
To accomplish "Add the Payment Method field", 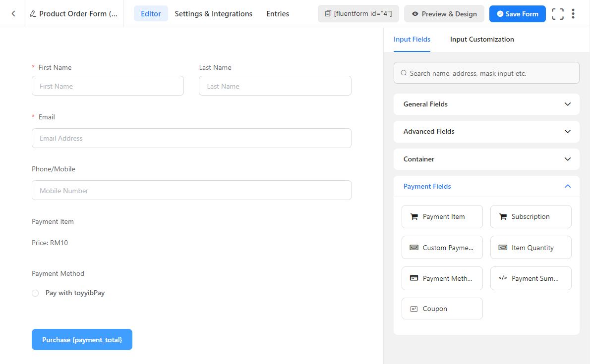I will [x=442, y=278].
